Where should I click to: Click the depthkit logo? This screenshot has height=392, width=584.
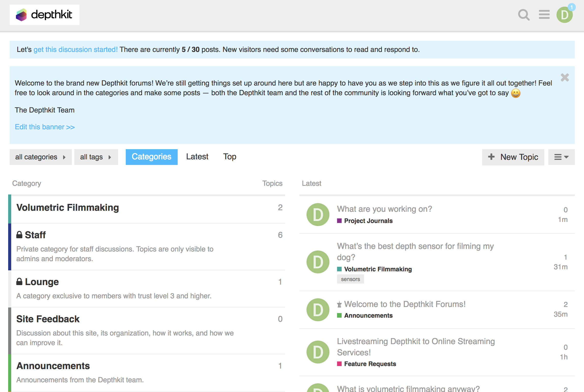point(45,15)
